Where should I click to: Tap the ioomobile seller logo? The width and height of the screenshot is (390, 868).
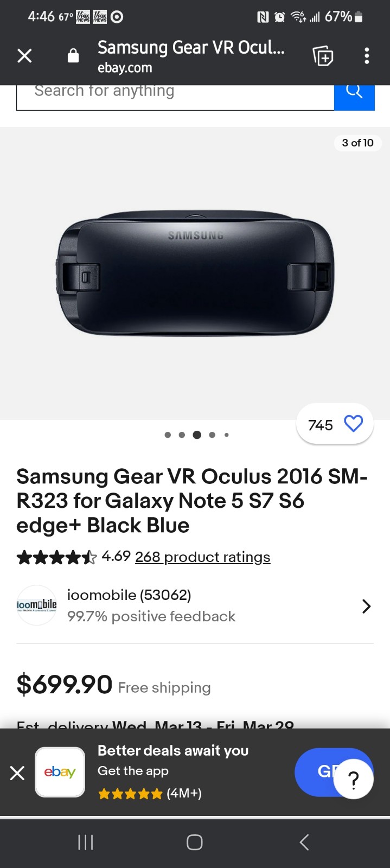pyautogui.click(x=37, y=605)
